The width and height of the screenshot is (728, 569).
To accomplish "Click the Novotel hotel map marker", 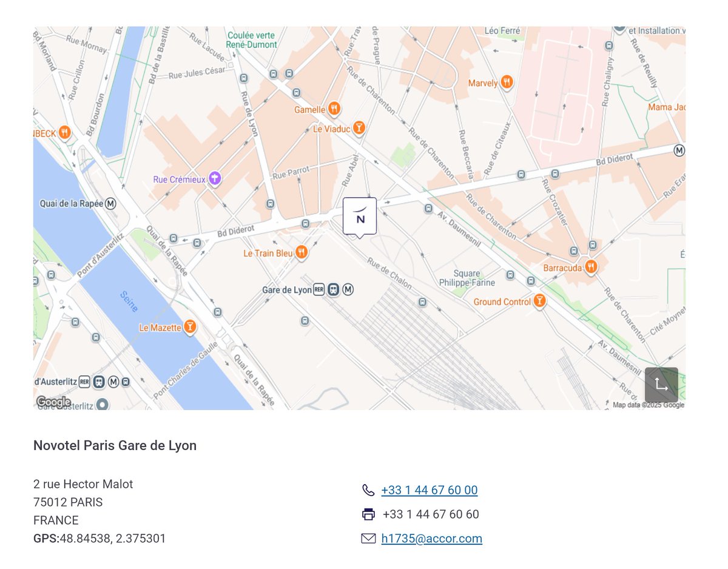I will coord(360,217).
